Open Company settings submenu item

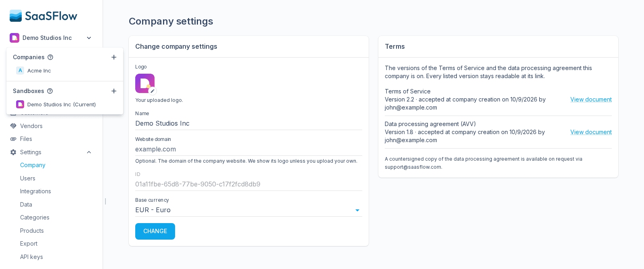(33, 165)
